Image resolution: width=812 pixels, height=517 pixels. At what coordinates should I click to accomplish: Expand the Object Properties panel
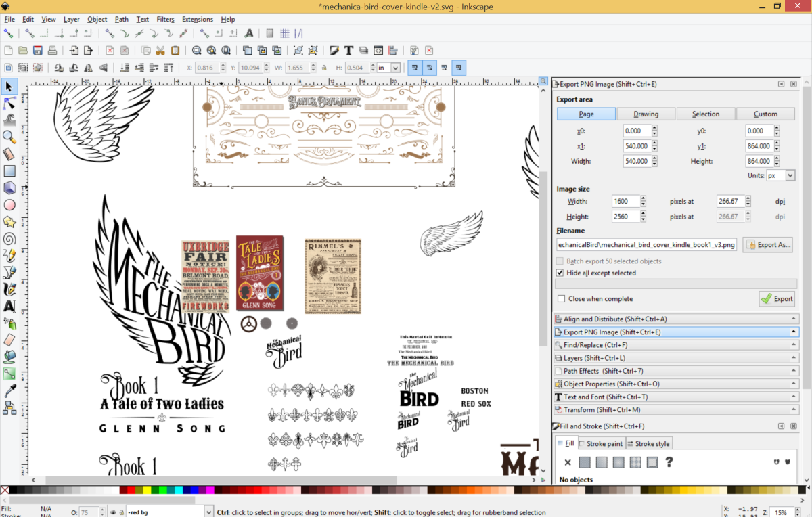(676, 384)
